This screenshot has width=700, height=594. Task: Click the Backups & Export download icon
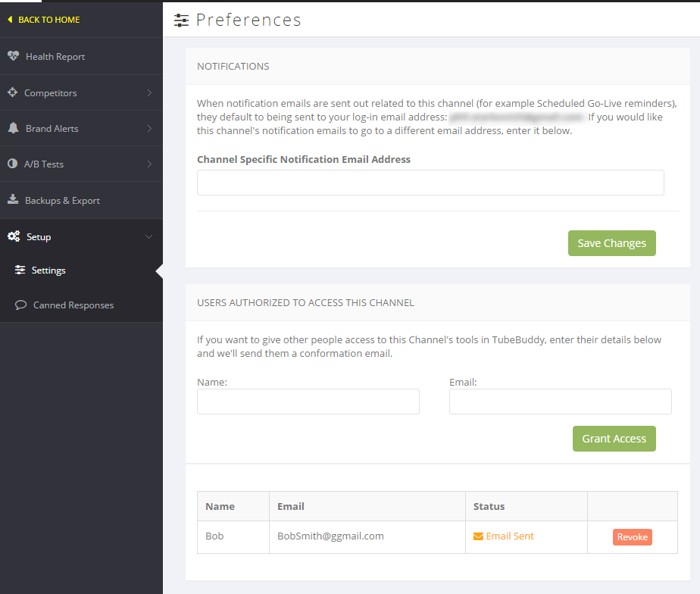[13, 200]
